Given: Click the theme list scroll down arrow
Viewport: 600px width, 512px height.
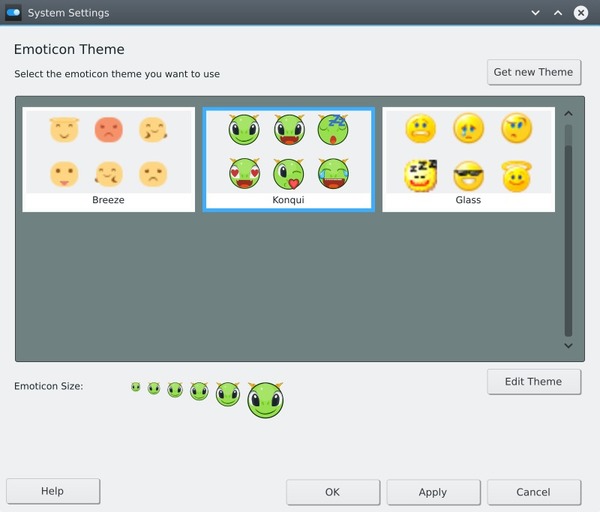Looking at the screenshot, I should click(x=568, y=346).
